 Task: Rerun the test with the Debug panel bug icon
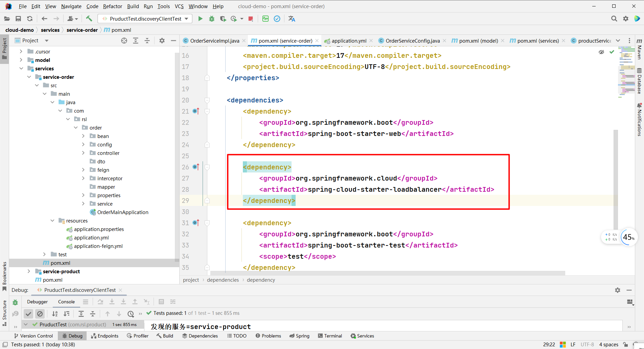tap(15, 302)
